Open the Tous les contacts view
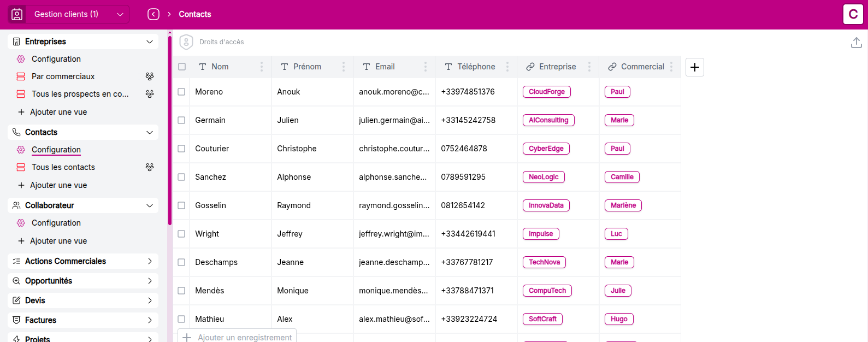Image resolution: width=868 pixels, height=342 pixels. (x=63, y=167)
